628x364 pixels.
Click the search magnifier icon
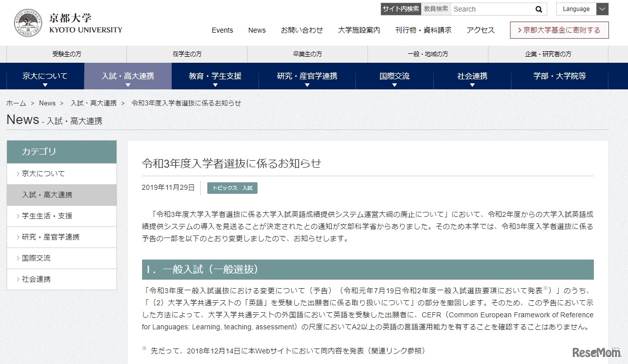pyautogui.click(x=538, y=9)
